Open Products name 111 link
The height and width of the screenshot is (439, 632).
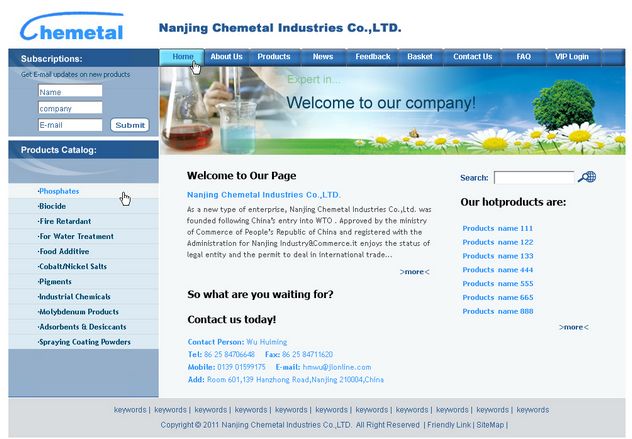point(497,228)
